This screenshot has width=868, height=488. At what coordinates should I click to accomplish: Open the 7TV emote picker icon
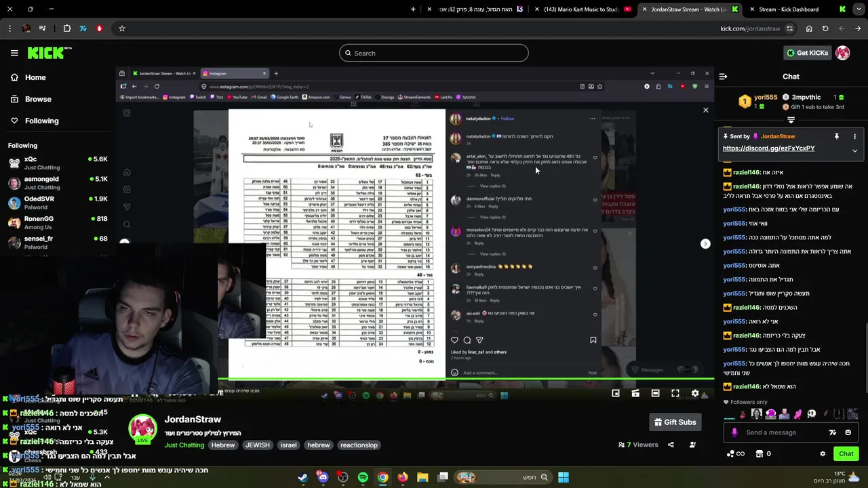[833, 432]
